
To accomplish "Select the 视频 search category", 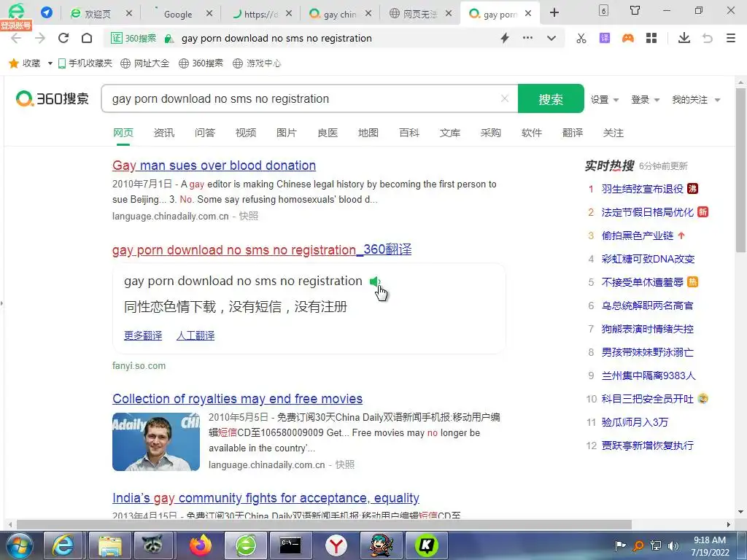I will tap(246, 133).
